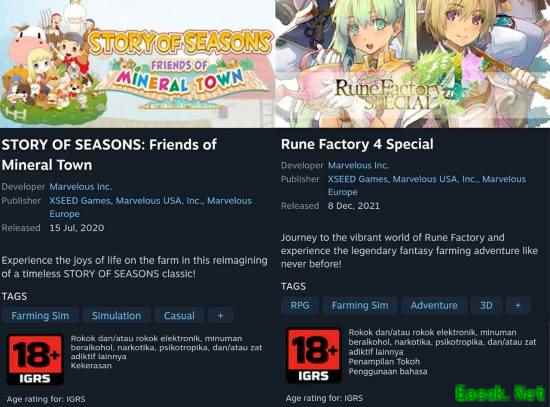Open Marvelous Inc. developer link for Story of Seasons
Image resolution: width=550 pixels, height=407 pixels.
(x=80, y=187)
